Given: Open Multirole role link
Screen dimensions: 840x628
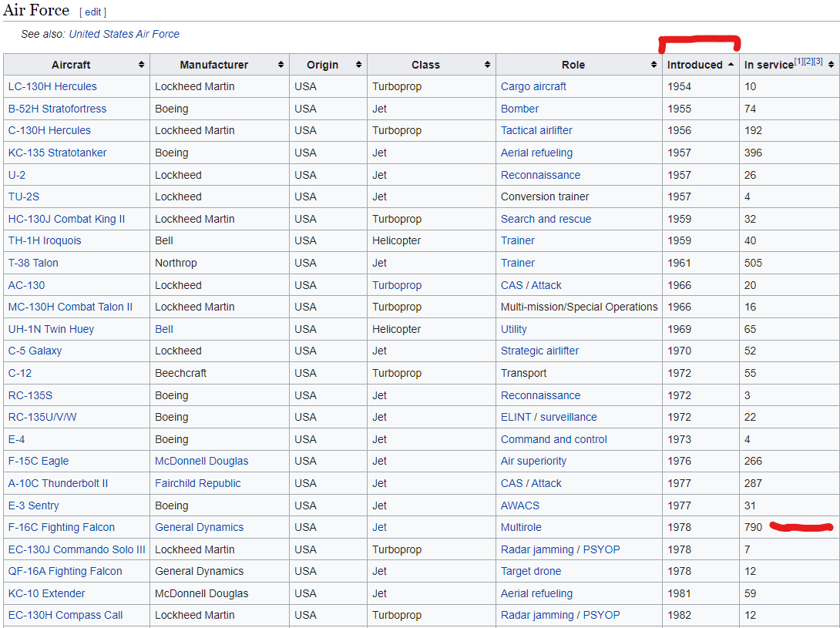Looking at the screenshot, I should click(521, 527).
